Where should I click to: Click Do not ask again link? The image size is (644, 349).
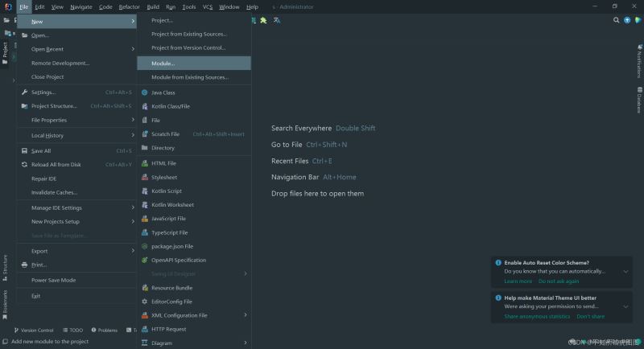click(x=559, y=281)
